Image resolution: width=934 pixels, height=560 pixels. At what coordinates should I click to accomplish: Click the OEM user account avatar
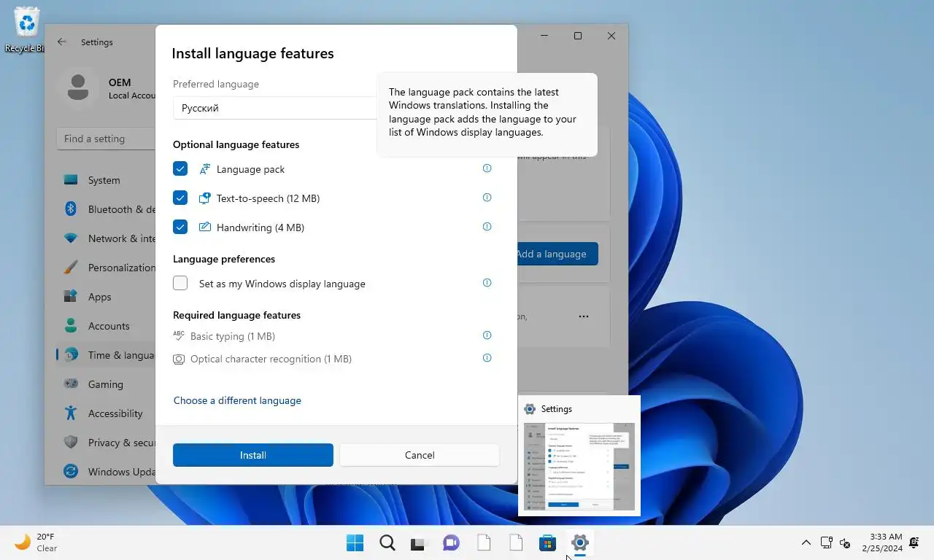pos(77,88)
